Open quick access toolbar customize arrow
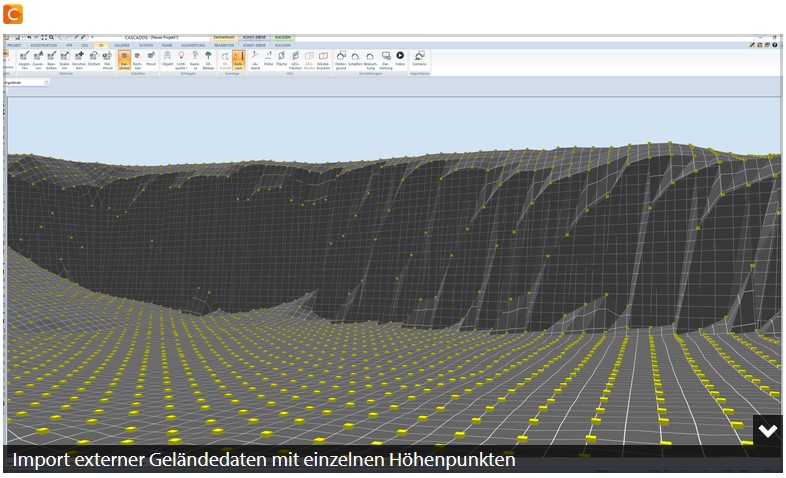 92,38
